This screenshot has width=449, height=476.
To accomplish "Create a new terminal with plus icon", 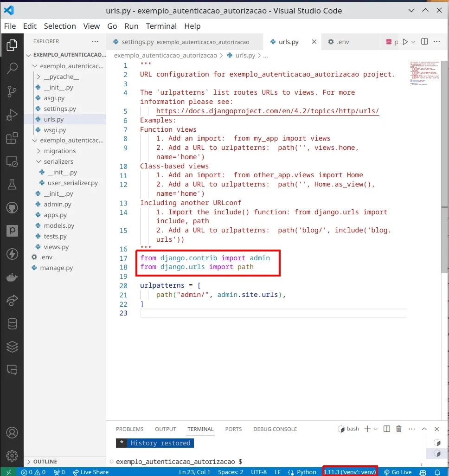I will tap(367, 429).
